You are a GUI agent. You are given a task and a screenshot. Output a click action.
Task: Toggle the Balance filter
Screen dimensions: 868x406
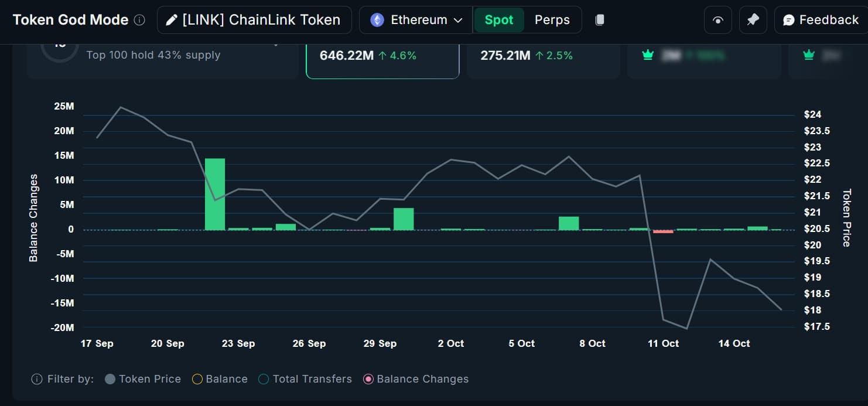(x=220, y=379)
